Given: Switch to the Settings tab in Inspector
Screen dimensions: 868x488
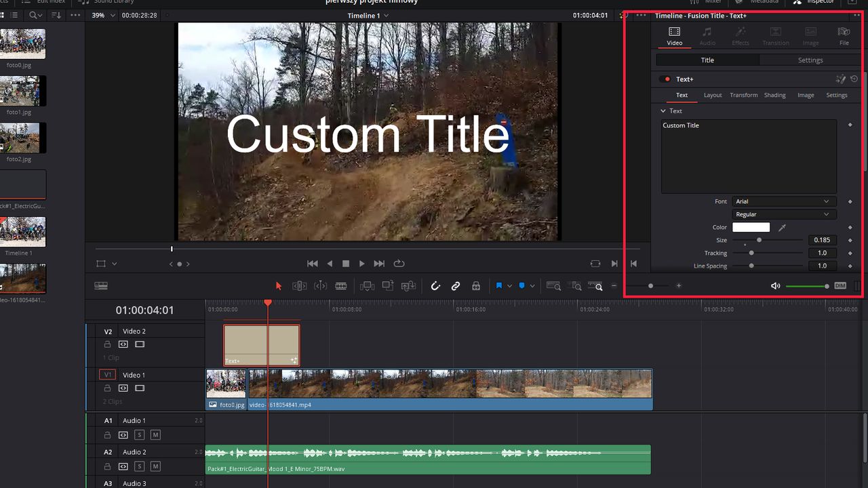Looking at the screenshot, I should (x=810, y=60).
